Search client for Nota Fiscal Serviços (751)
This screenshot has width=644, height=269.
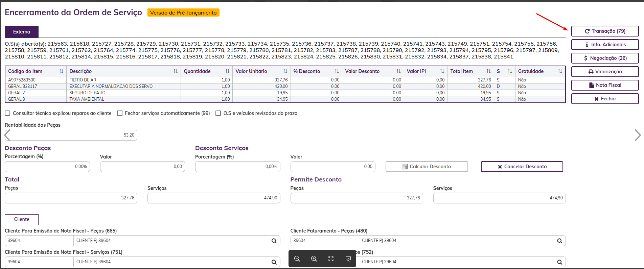coord(274,262)
